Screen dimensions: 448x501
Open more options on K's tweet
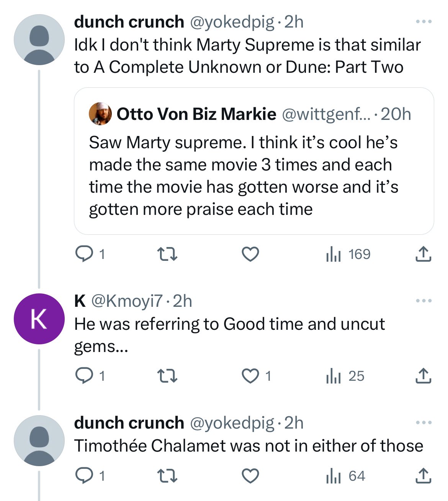tap(424, 301)
